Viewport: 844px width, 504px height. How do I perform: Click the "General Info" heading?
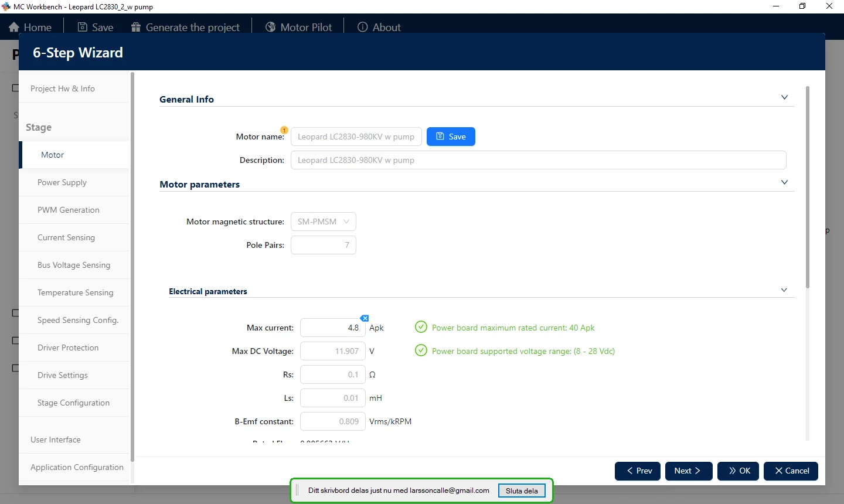tap(187, 99)
